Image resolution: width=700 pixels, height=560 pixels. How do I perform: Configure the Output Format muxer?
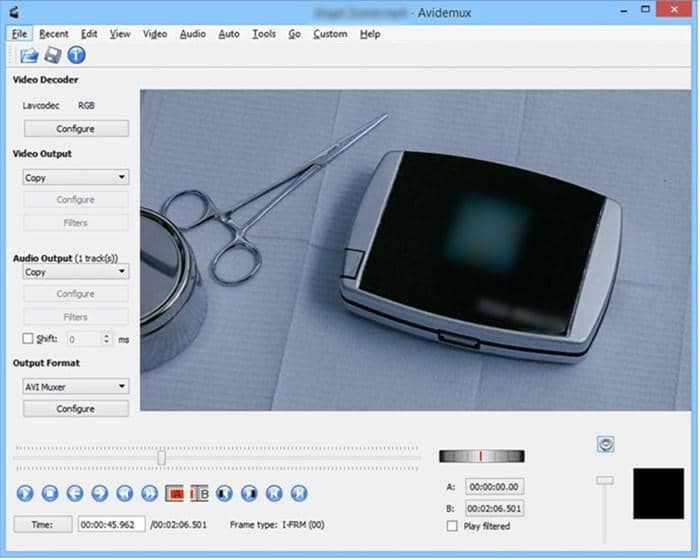point(76,409)
